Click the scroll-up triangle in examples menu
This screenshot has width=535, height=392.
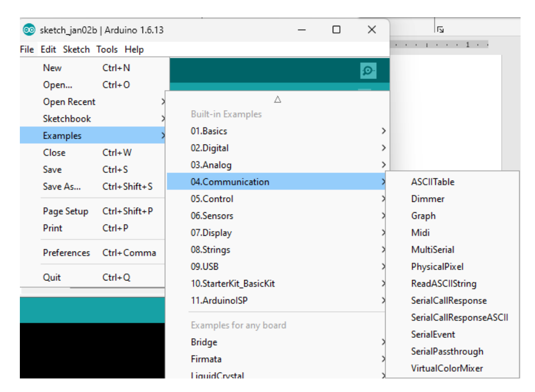[x=278, y=99]
